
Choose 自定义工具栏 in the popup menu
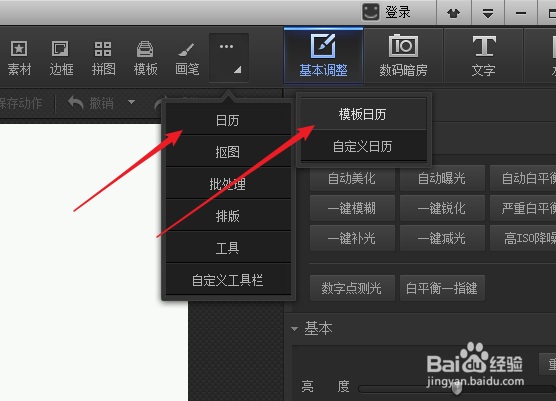pyautogui.click(x=228, y=280)
